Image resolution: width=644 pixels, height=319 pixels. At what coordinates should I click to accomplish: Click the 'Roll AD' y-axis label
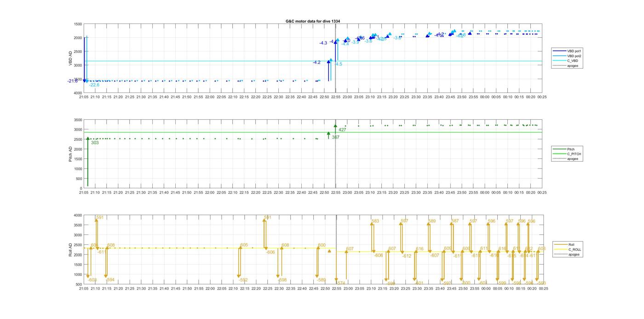tap(71, 249)
